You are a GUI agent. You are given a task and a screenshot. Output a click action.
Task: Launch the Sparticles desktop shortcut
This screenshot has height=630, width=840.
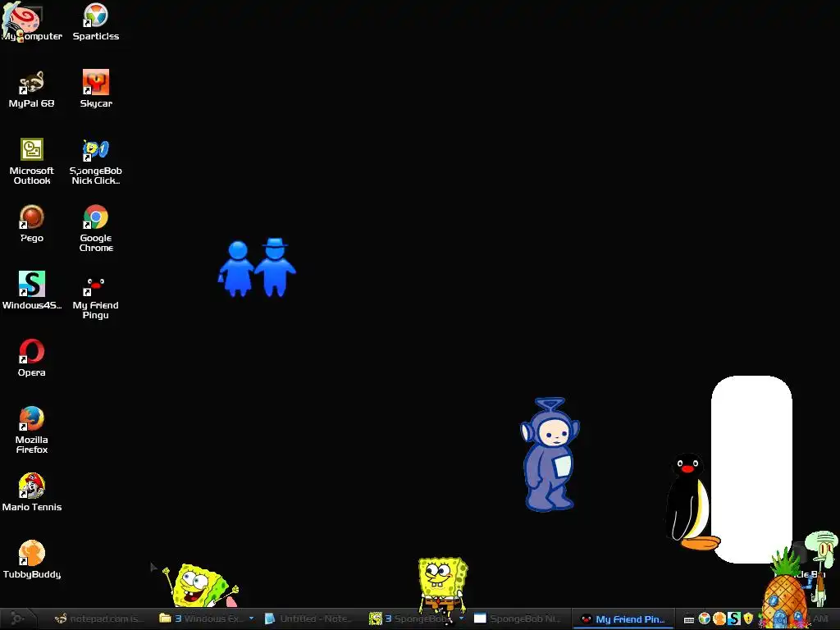(x=96, y=22)
